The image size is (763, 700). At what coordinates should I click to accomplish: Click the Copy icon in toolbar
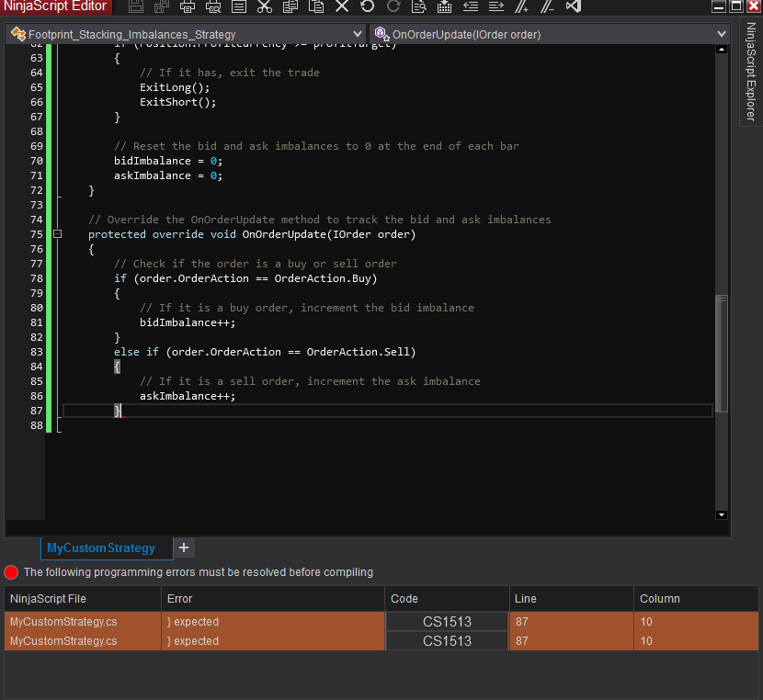[x=290, y=6]
